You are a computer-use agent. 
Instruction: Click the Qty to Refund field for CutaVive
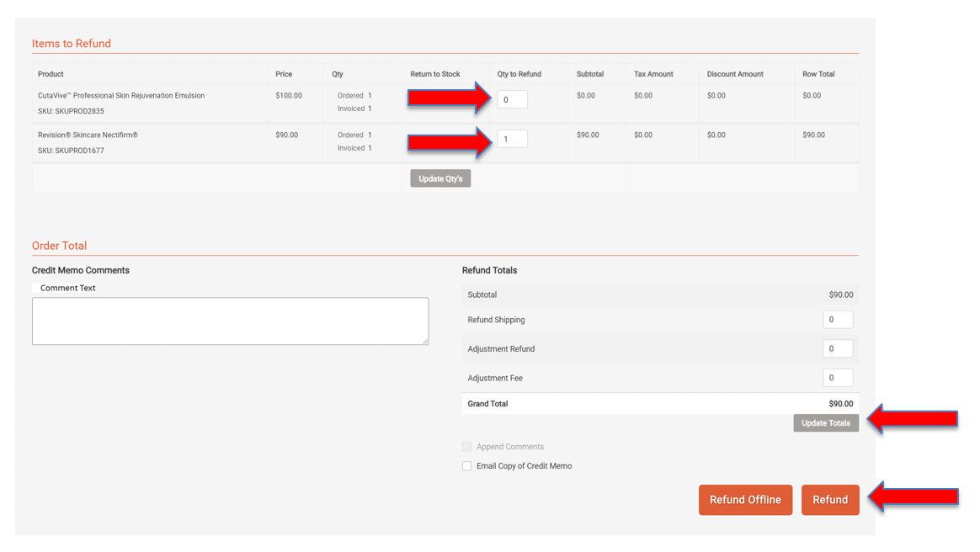point(512,98)
